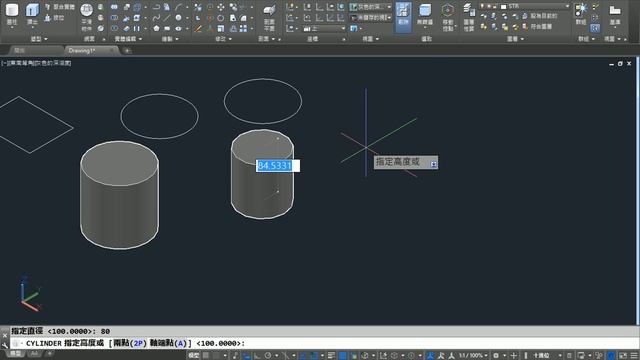Image resolution: width=640 pixels, height=360 pixels.
Task: Expand the 實體編輯 (Solid Editing) panel
Action: pos(128,39)
